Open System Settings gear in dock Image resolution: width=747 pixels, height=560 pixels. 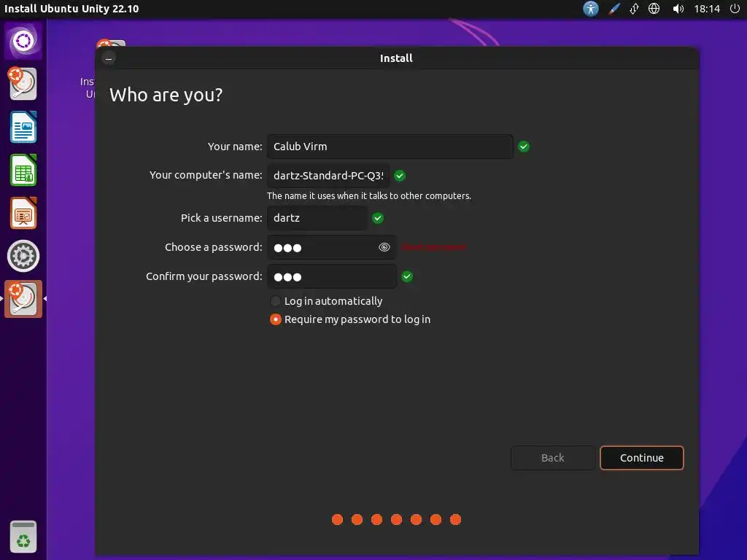(x=23, y=256)
